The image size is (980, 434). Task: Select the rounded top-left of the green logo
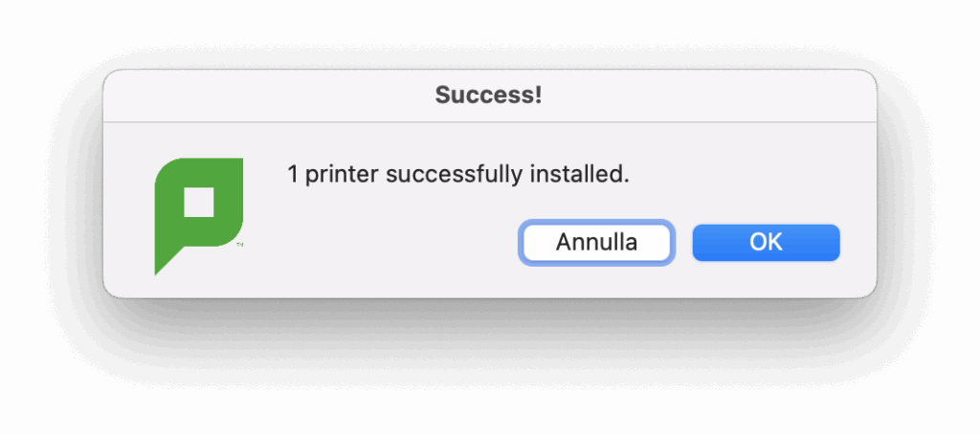(165, 168)
